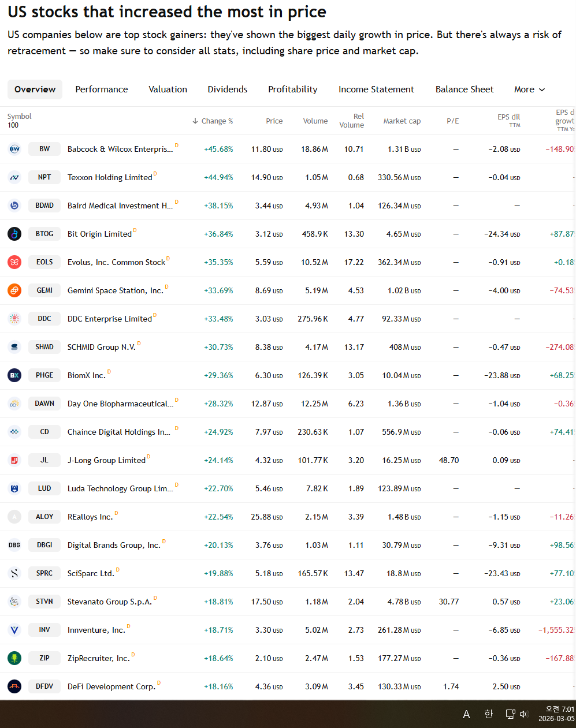Click the DeFi Development logo icon
The width and height of the screenshot is (576, 728).
pos(14,686)
